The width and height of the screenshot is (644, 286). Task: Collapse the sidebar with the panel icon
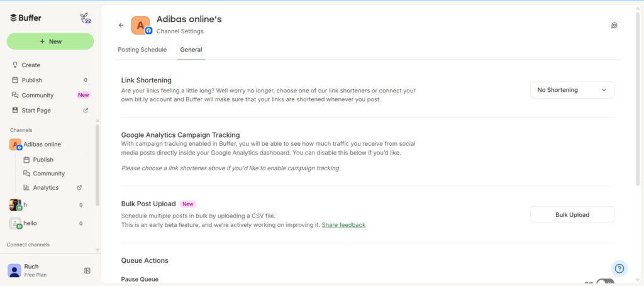[x=87, y=270]
